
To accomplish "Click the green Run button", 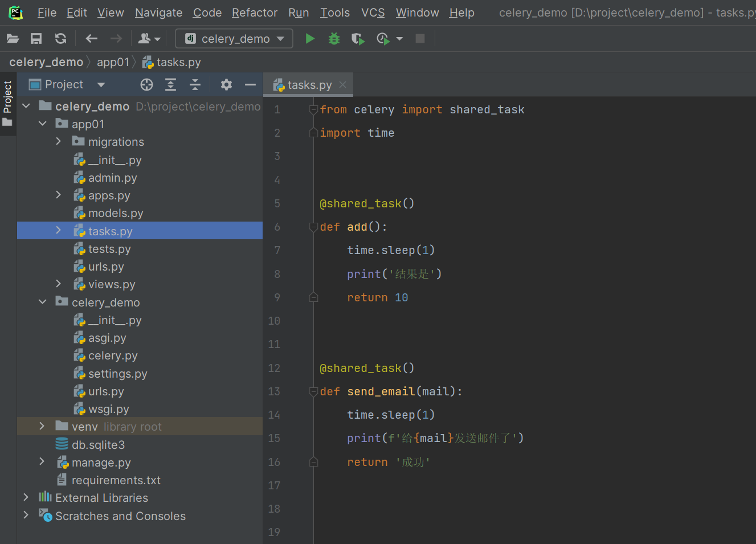I will pyautogui.click(x=310, y=39).
